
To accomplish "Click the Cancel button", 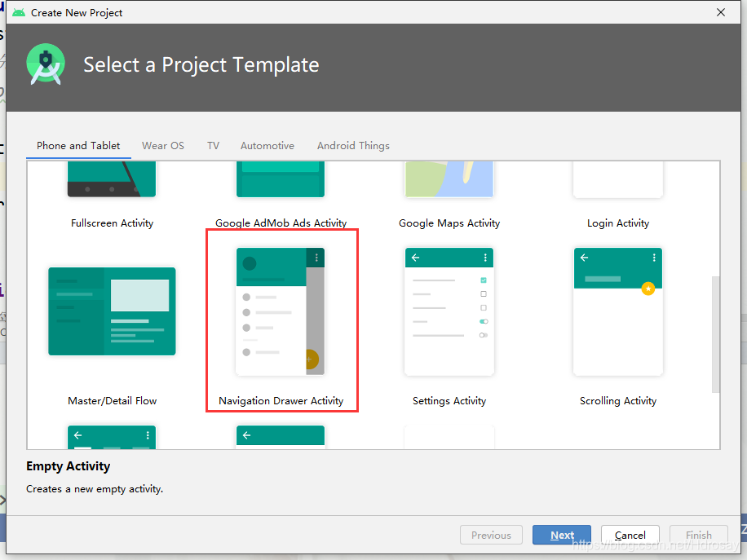I will [630, 535].
